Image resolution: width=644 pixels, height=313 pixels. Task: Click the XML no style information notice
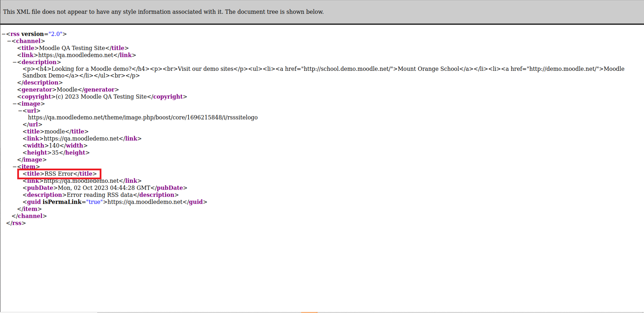tap(163, 12)
